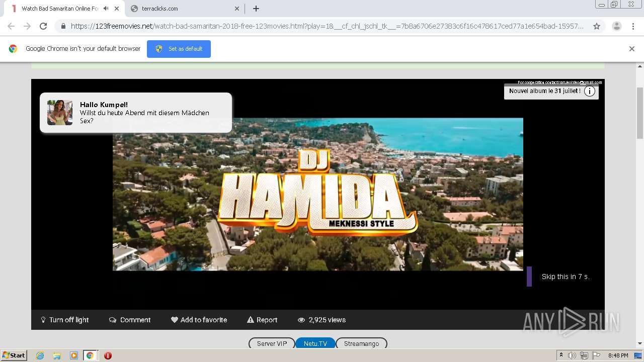The width and height of the screenshot is (644, 362).
Task: Open the Comment section
Action: click(130, 320)
